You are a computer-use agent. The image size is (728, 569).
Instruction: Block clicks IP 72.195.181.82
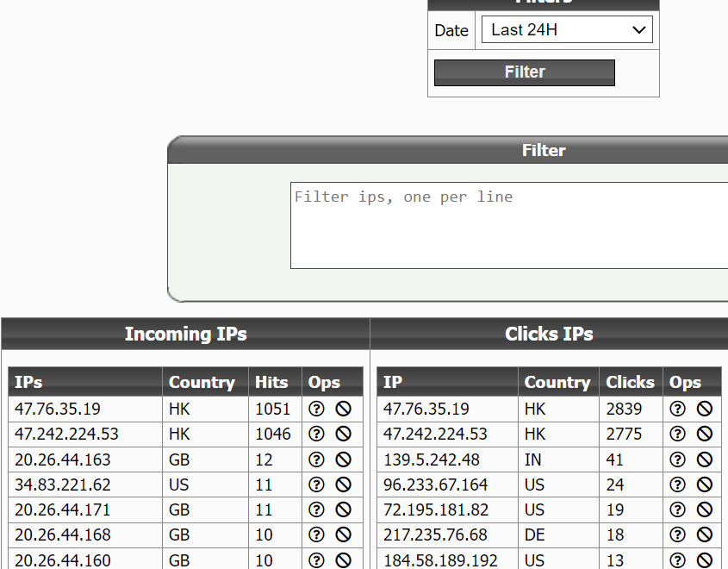(705, 510)
